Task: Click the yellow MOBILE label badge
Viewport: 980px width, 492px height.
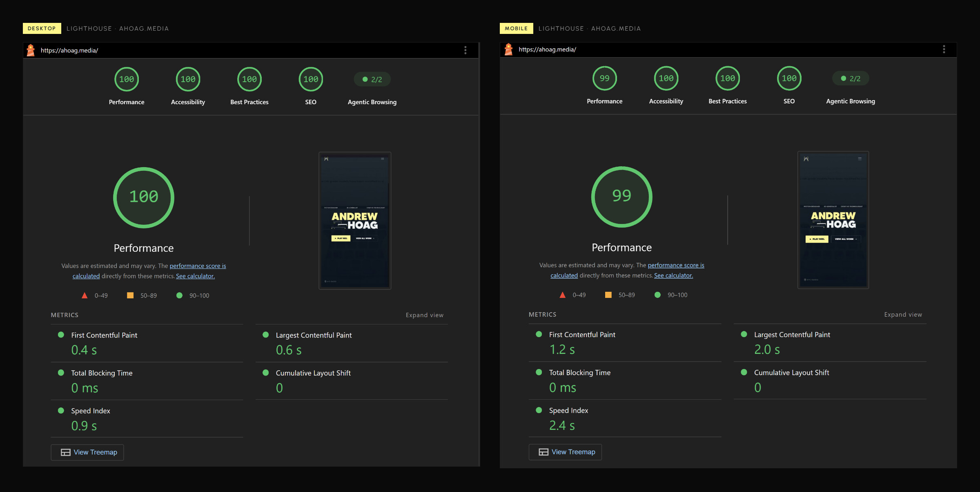Action: point(516,28)
